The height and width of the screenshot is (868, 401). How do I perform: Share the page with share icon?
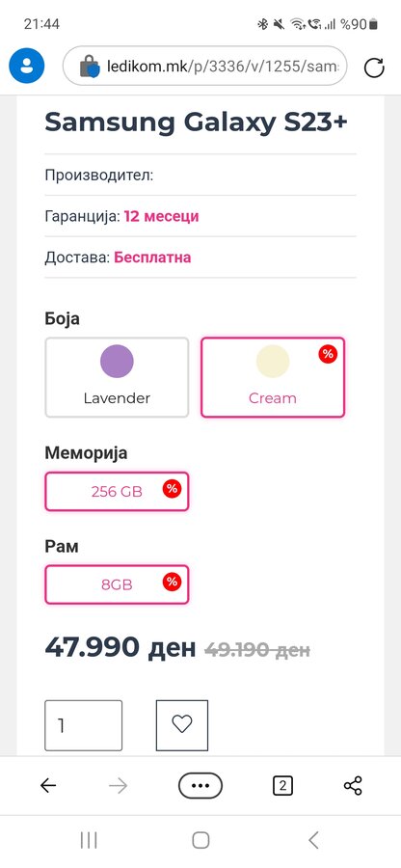[x=353, y=785]
